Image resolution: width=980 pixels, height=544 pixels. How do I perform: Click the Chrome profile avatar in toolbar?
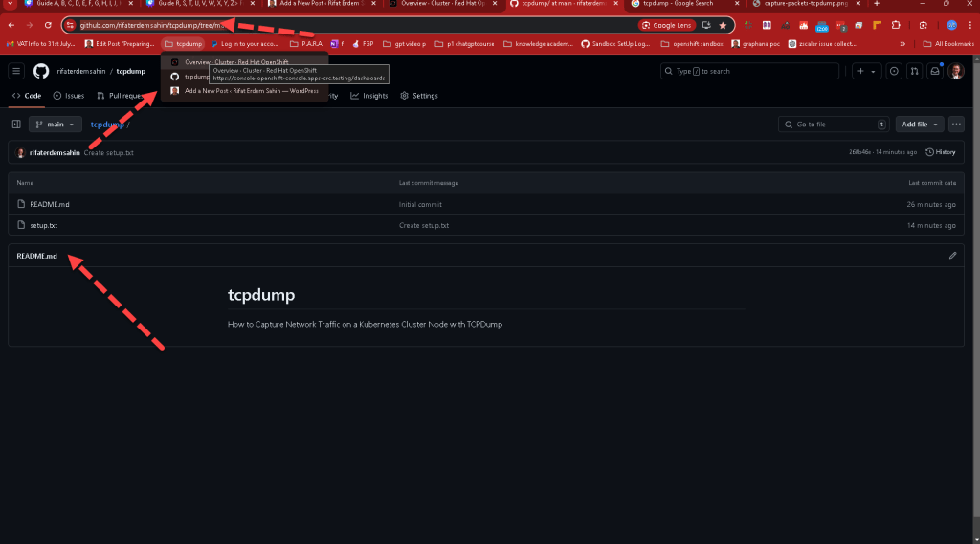(951, 25)
